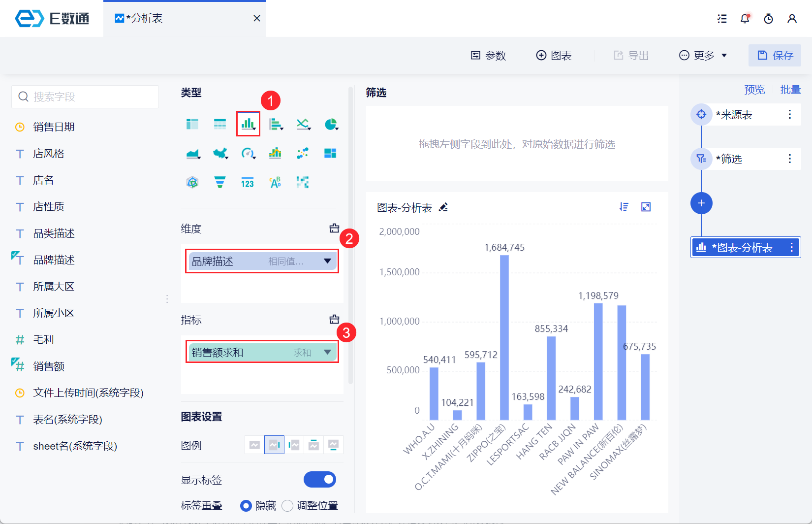This screenshot has width=812, height=524.
Task: Click the panel resize handle dots
Action: coord(167,299)
